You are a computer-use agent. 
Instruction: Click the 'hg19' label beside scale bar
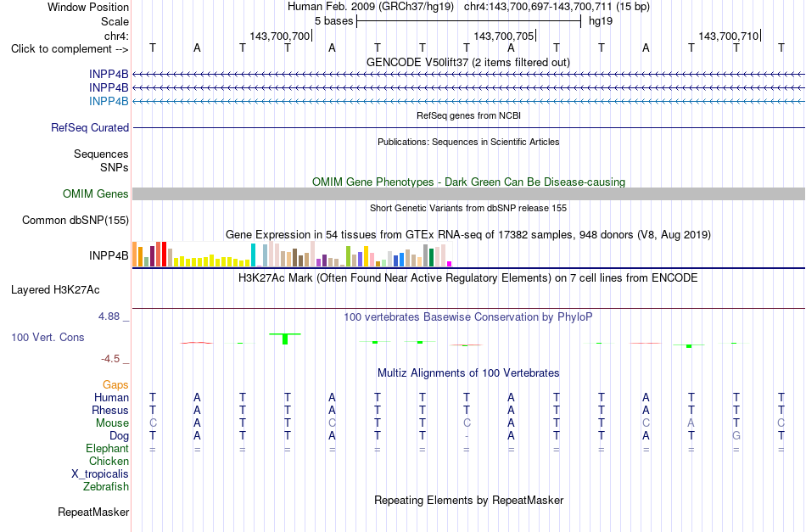pyautogui.click(x=601, y=21)
